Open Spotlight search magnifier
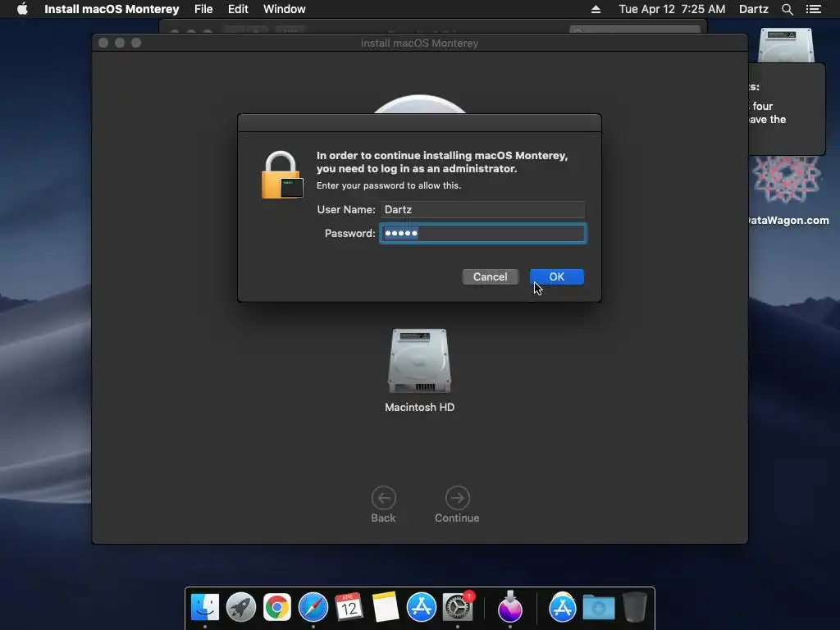 (787, 9)
